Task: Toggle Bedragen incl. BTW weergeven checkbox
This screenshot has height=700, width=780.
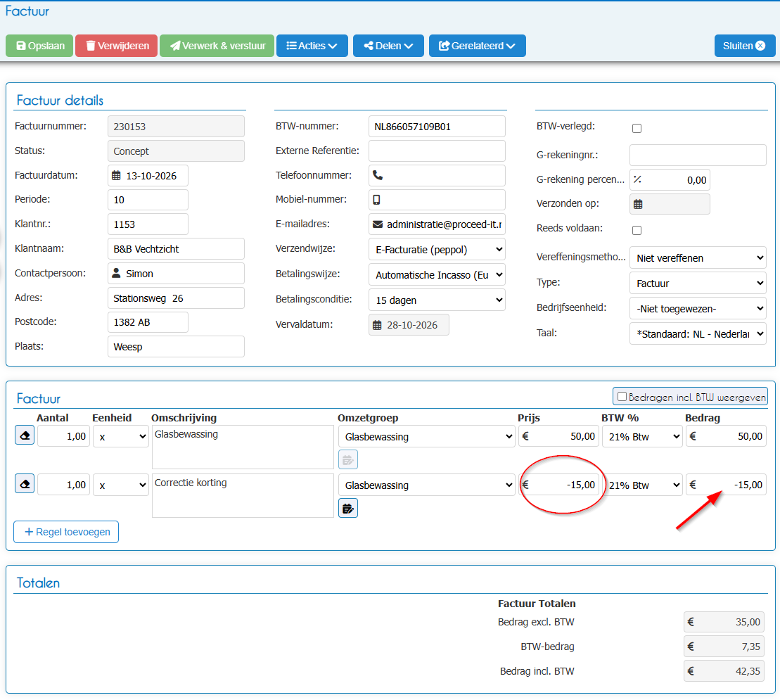Action: click(622, 397)
